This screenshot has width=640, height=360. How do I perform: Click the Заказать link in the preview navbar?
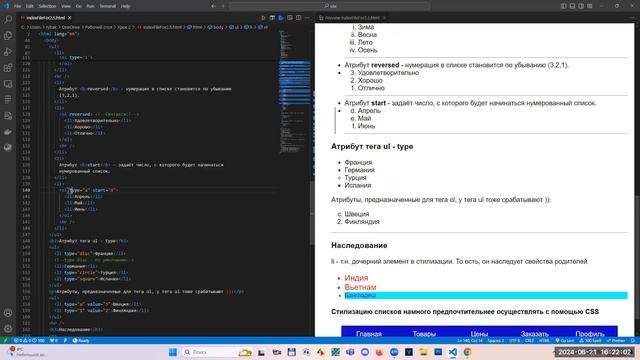(534, 333)
